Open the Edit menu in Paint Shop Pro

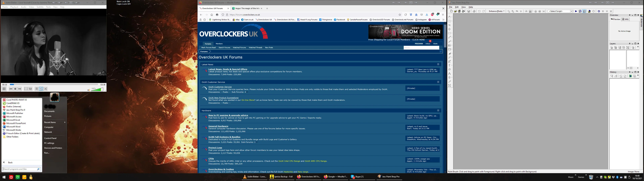[457, 7]
